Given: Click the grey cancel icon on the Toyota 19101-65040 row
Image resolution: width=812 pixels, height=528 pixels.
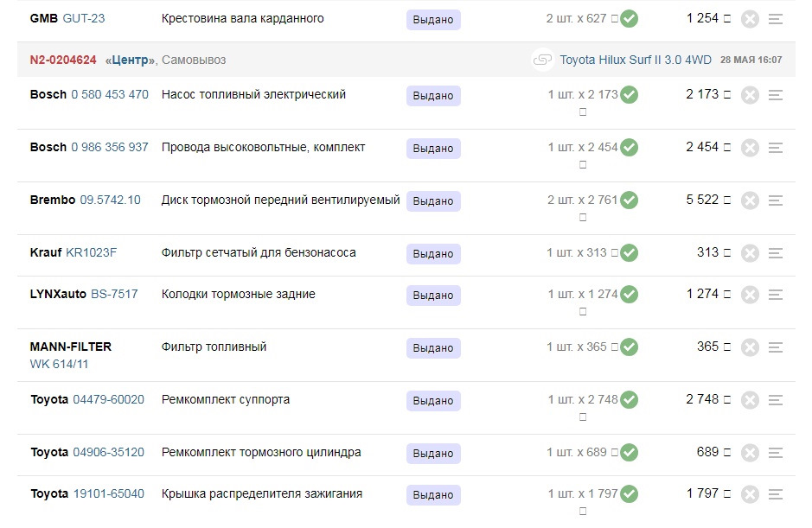Looking at the screenshot, I should (750, 494).
